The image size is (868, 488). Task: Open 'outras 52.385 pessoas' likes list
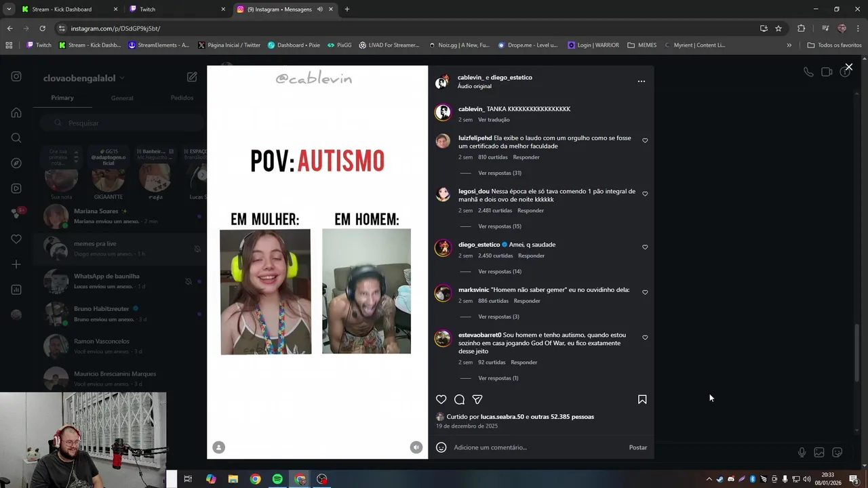pyautogui.click(x=562, y=417)
